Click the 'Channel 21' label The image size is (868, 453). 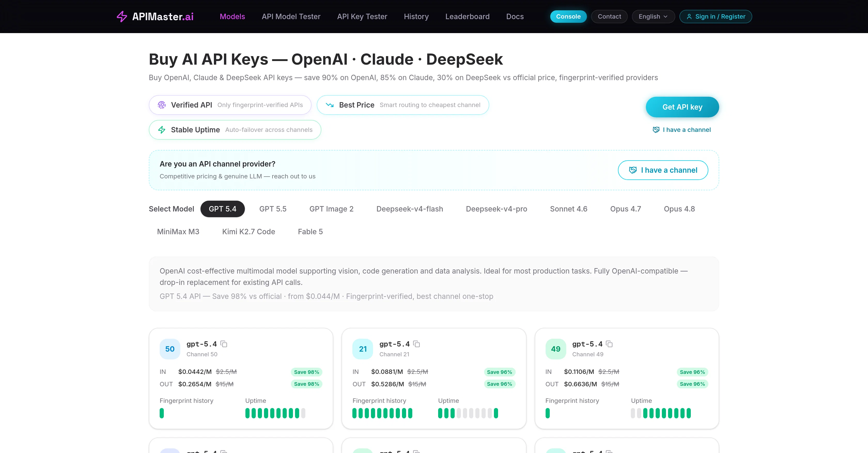point(394,354)
